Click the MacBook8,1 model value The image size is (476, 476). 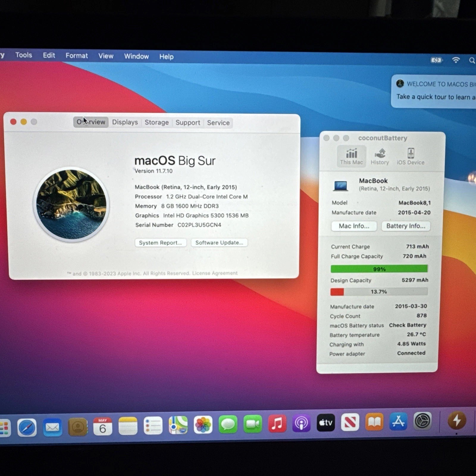[414, 203]
